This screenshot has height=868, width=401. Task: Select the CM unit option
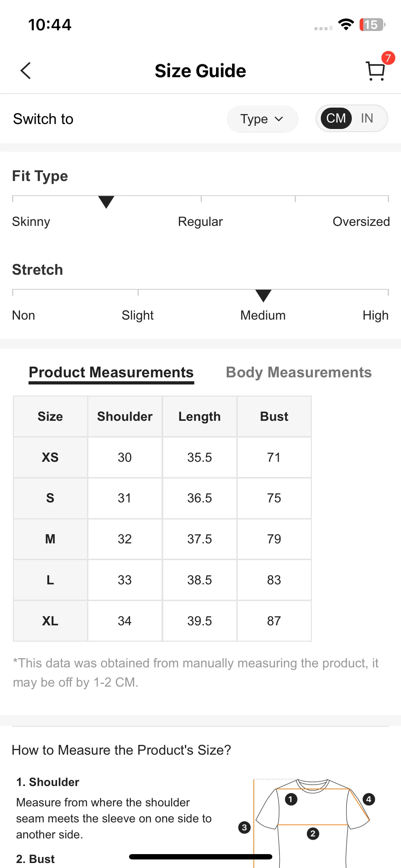click(x=336, y=118)
